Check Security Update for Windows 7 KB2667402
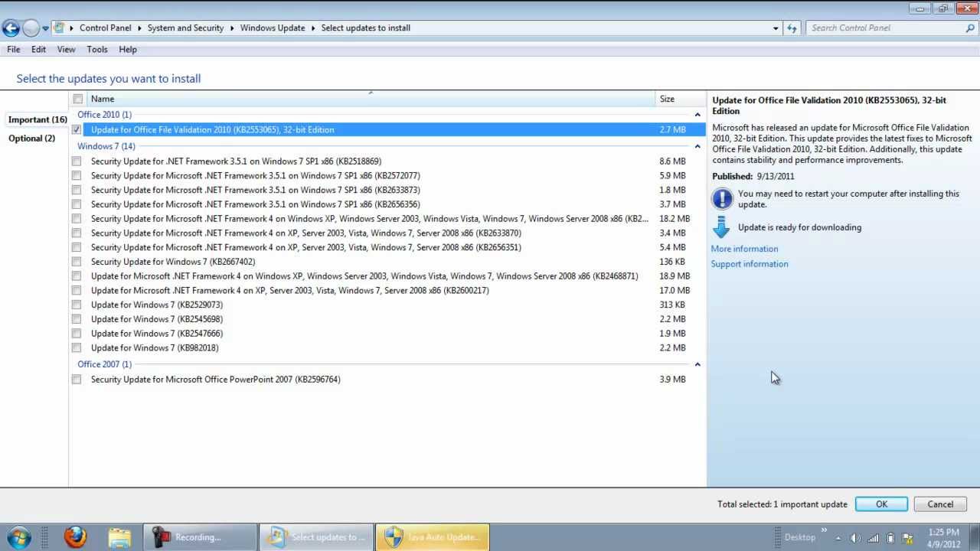Image resolution: width=980 pixels, height=551 pixels. 77,262
